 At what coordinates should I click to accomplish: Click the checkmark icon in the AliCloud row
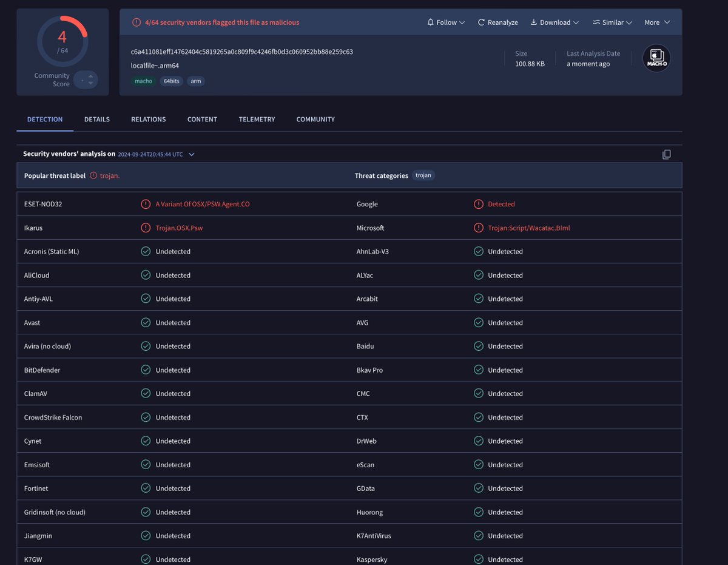(x=146, y=275)
